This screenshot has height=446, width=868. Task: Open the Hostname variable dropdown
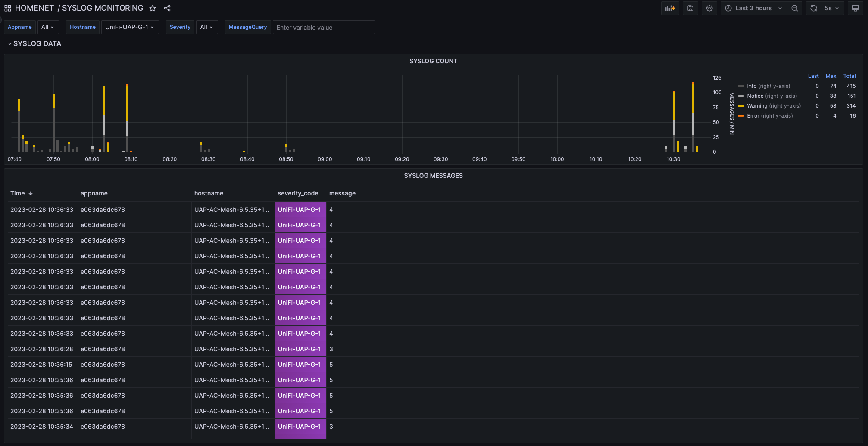(x=130, y=27)
